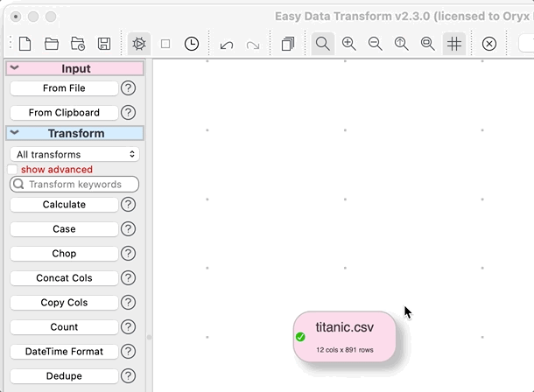Click the Undo arrow icon
This screenshot has width=534, height=392.
pyautogui.click(x=227, y=44)
